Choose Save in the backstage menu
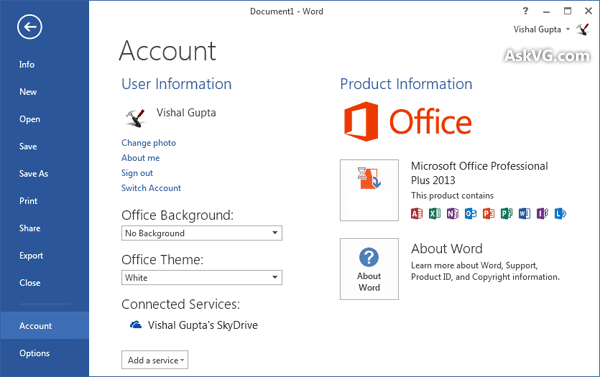The height and width of the screenshot is (377, 600). (28, 146)
